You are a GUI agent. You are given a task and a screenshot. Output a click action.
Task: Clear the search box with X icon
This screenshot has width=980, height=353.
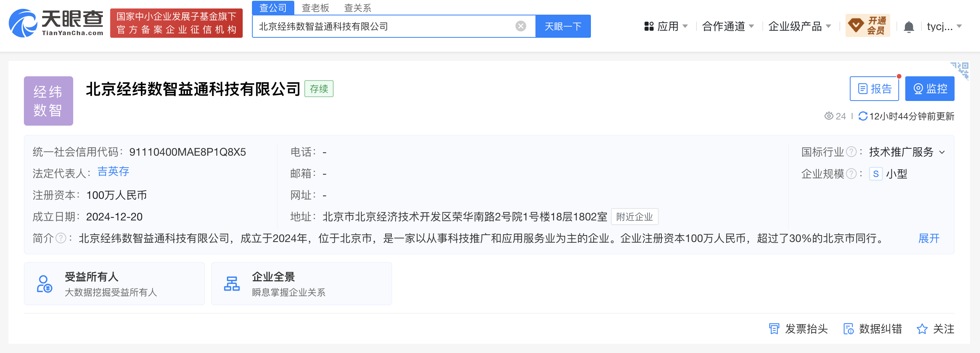[x=520, y=26]
